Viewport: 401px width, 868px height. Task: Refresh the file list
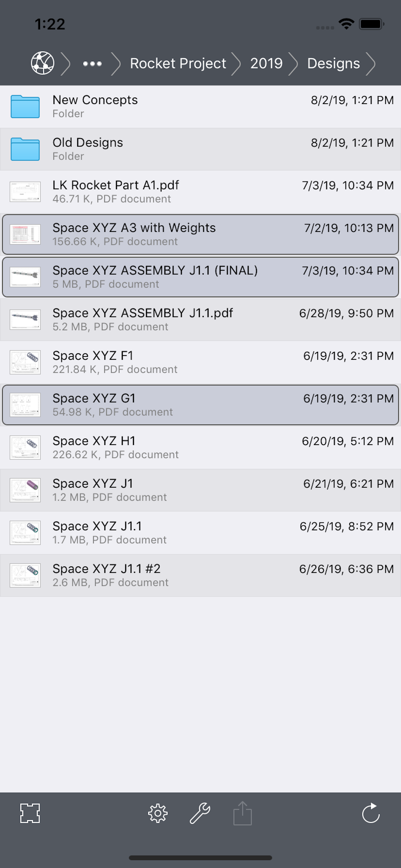(371, 813)
